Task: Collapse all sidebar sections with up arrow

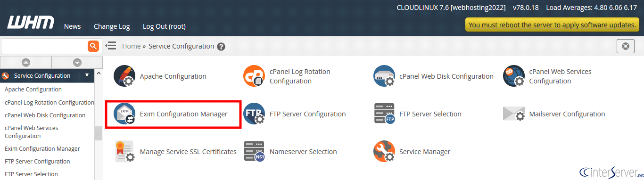Action: pos(26,62)
